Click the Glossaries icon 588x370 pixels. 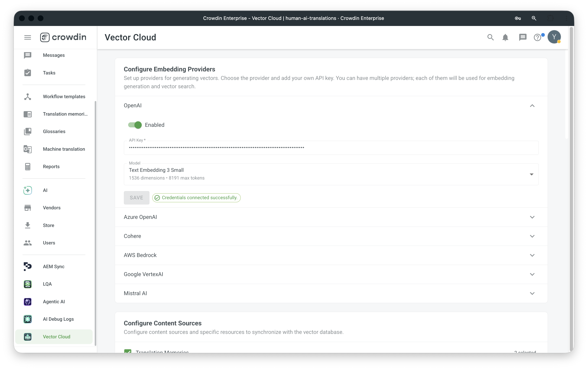click(28, 131)
